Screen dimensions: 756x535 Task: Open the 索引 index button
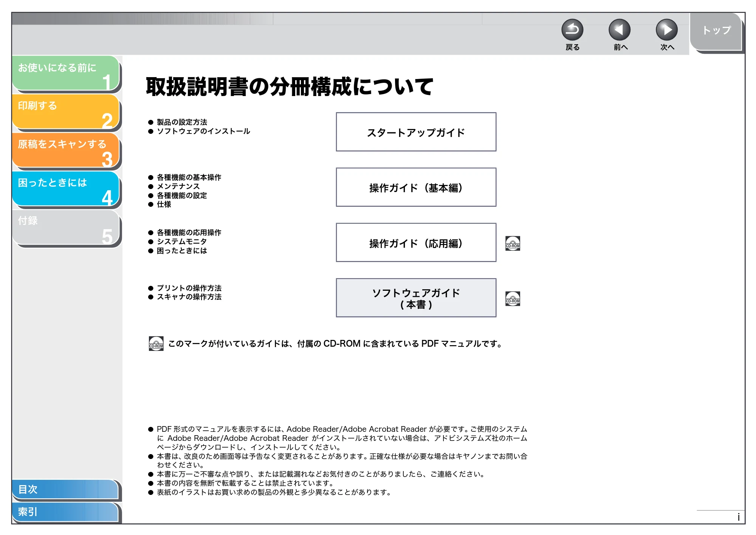65,512
